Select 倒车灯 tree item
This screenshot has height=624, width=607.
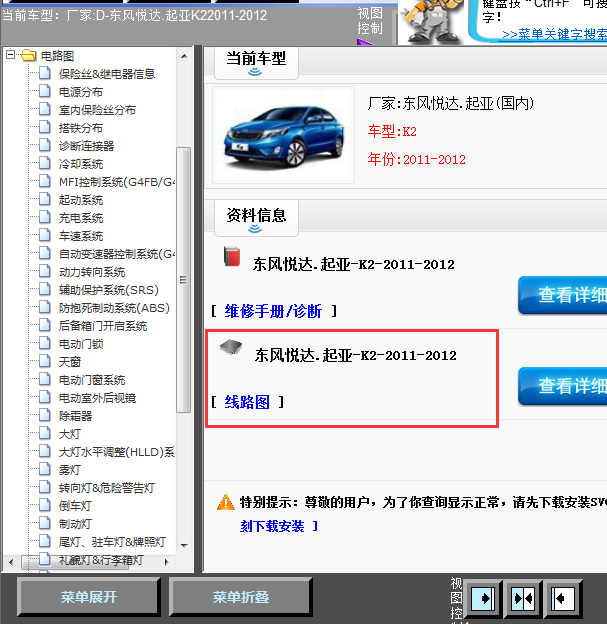tap(75, 506)
